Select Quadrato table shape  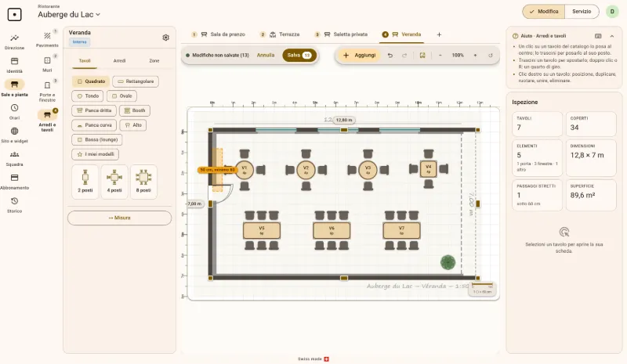pyautogui.click(x=91, y=81)
